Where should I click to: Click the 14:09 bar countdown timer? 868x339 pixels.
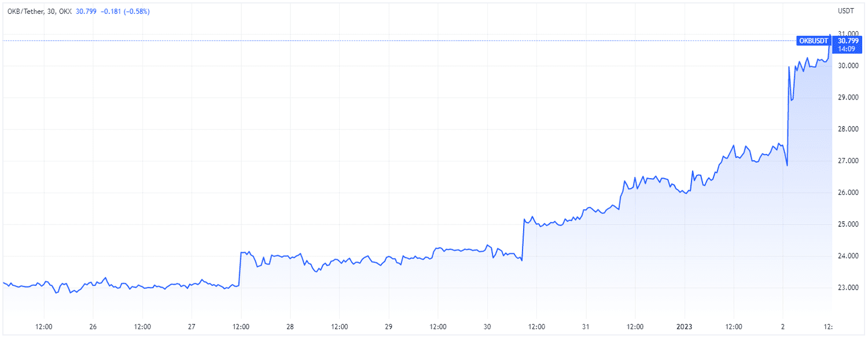(x=847, y=49)
